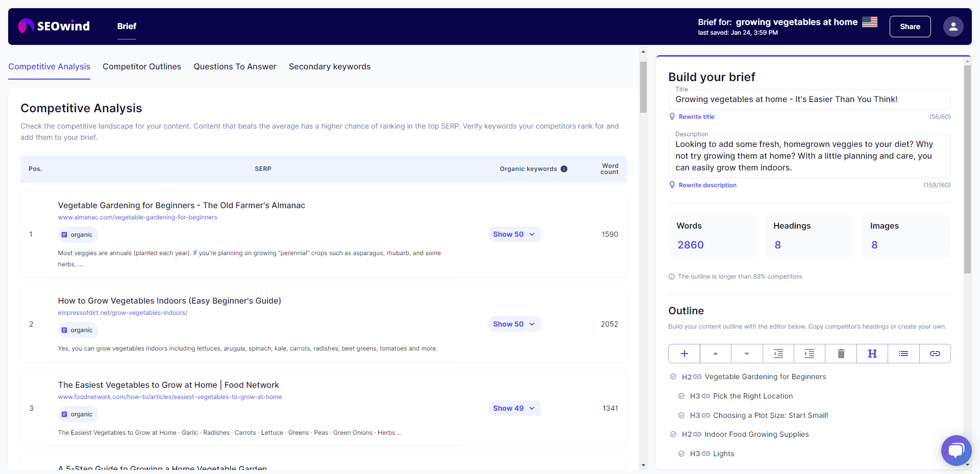
Task: Expand Show 50 keywords for Old Farmer's Almanac result
Action: (x=514, y=234)
